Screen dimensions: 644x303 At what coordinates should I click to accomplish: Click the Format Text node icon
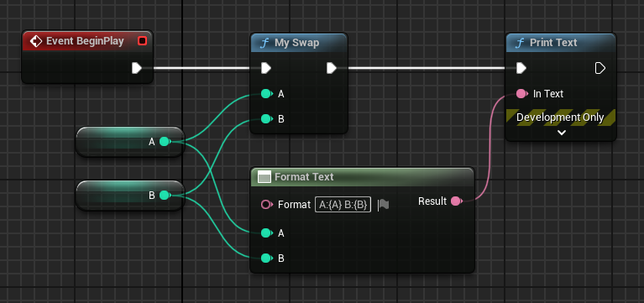(x=264, y=177)
